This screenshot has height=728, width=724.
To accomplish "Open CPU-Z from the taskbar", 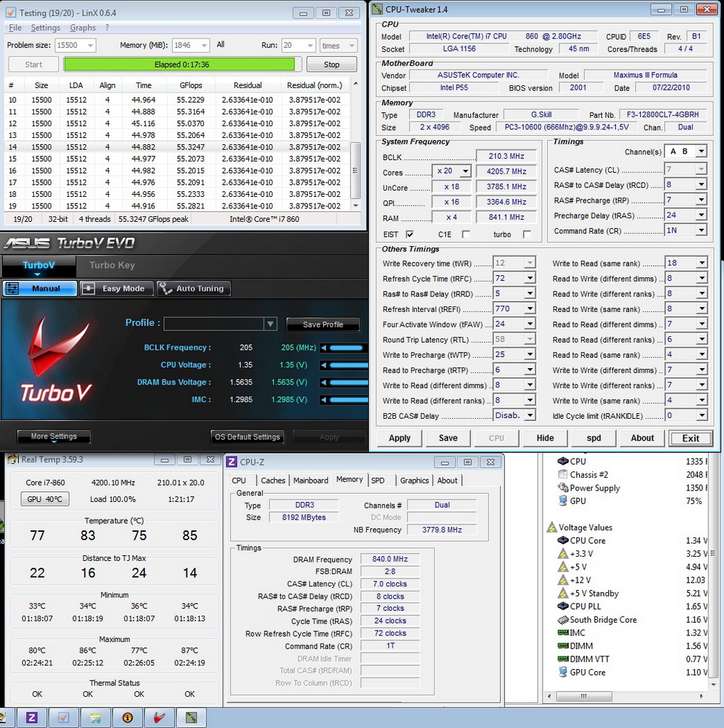I will pos(31,718).
